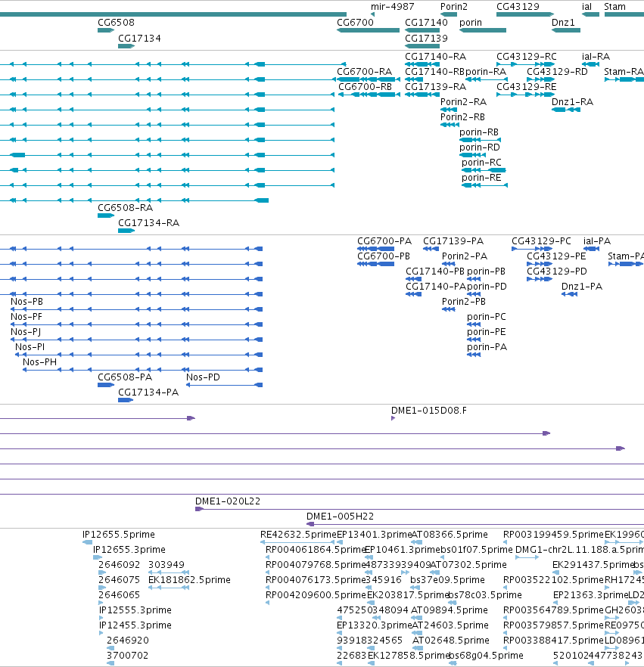Click the CG43129-RE transcript label
This screenshot has height=667, width=644.
(526, 87)
